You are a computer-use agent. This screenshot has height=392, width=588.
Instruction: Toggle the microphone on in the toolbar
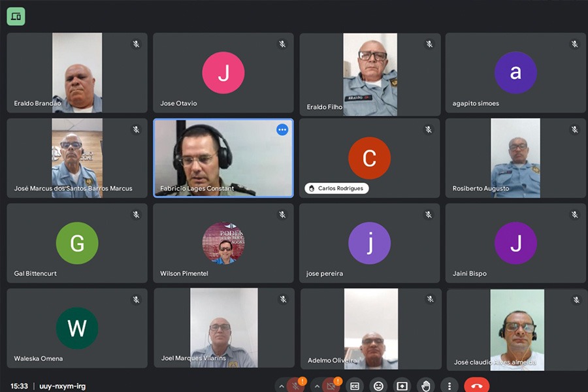pos(296,385)
